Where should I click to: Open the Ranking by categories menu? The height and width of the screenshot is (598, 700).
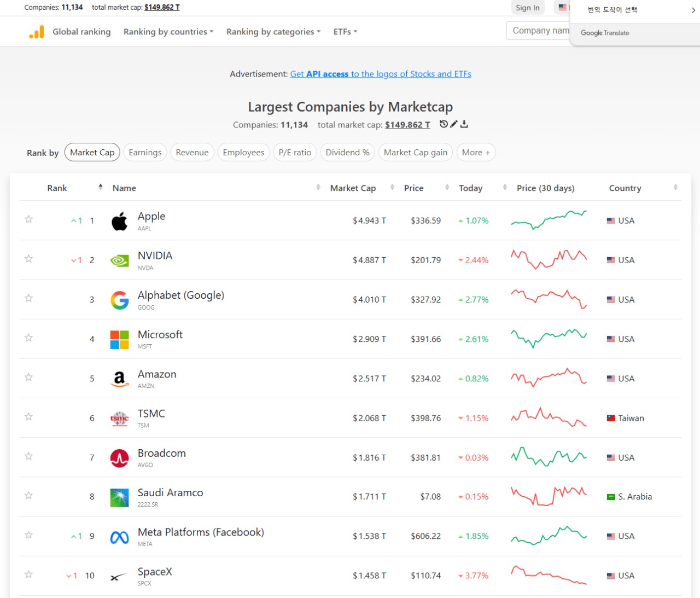(273, 32)
